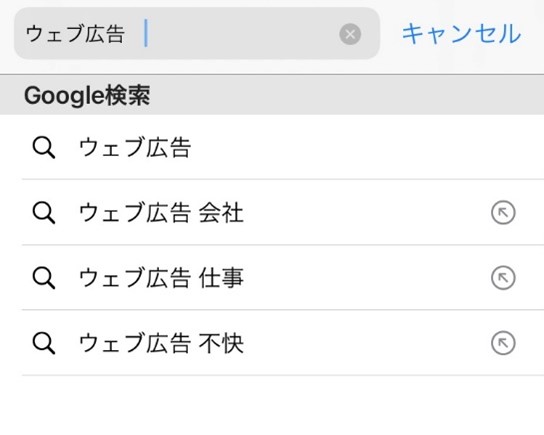Click magnifier icon beside ウェブ広告 不快
Image resolution: width=544 pixels, height=435 pixels.
tap(44, 343)
